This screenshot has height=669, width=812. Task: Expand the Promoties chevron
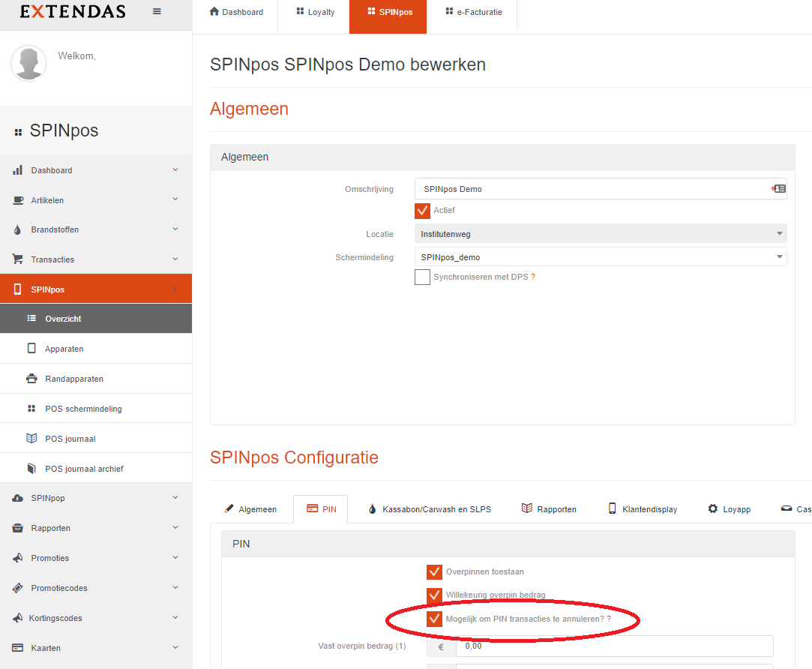pos(175,557)
